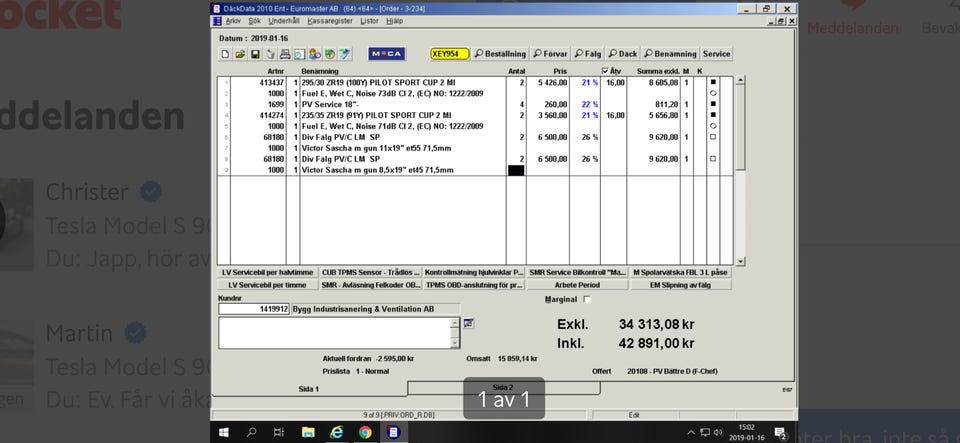
Task: Click the Förvar search button
Action: (x=550, y=54)
